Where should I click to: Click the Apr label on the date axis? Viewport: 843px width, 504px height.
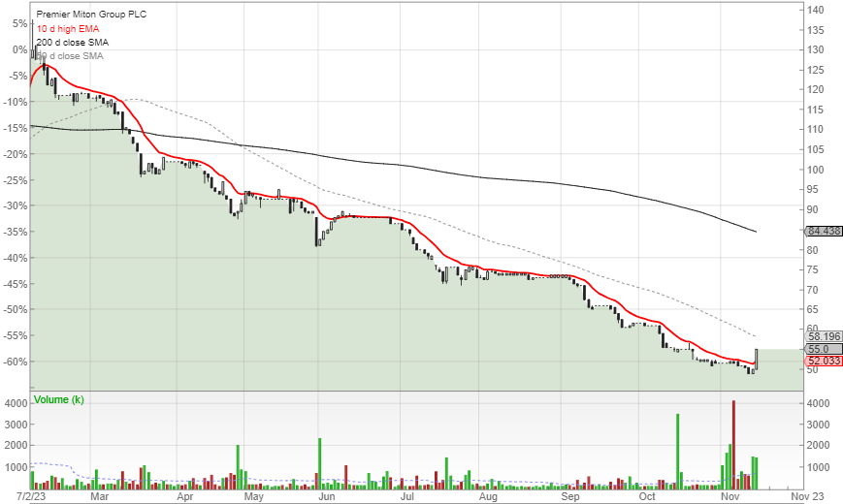point(184,496)
